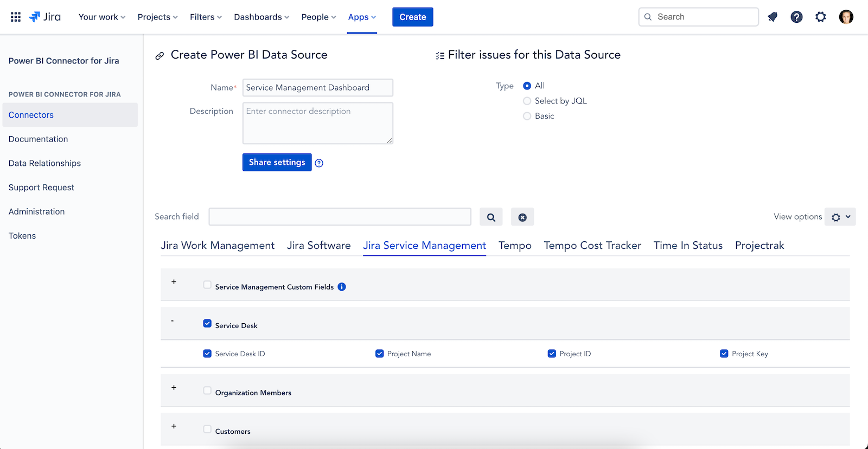Switch to the Tempo tab

coord(515,246)
